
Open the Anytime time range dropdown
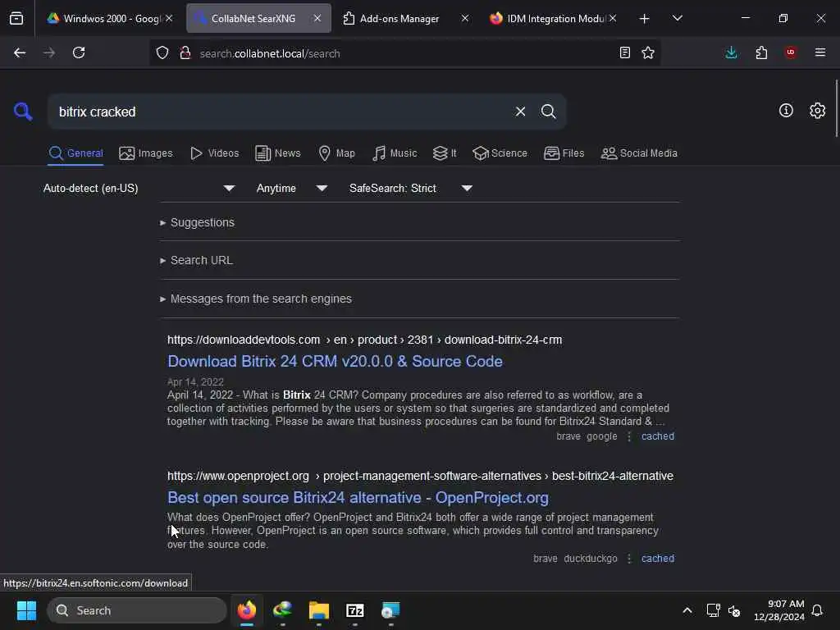point(291,188)
